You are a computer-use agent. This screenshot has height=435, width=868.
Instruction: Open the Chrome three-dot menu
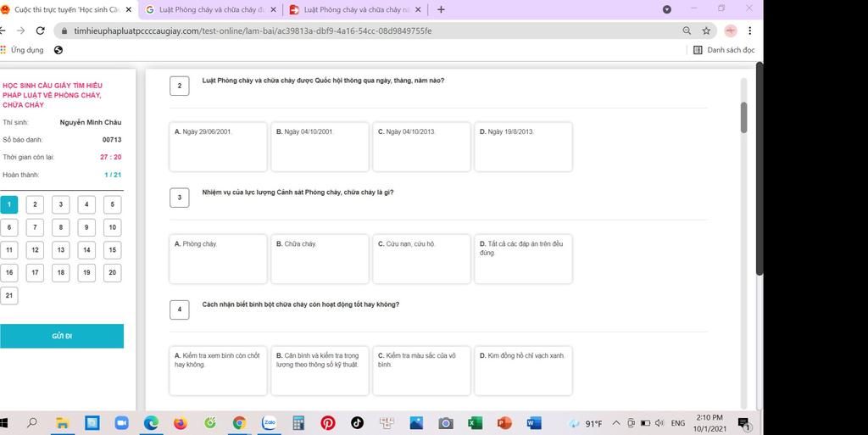click(749, 31)
